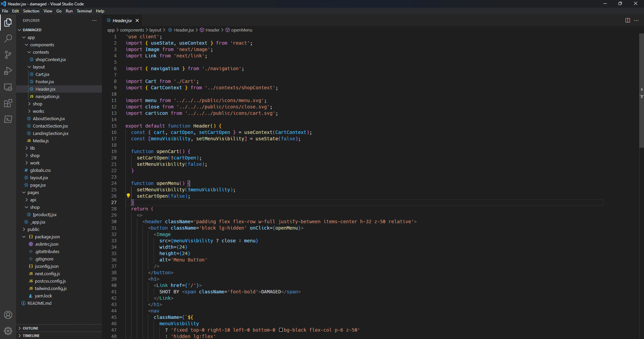
Task: Open ContactSection.jsx file
Action: 59,126
